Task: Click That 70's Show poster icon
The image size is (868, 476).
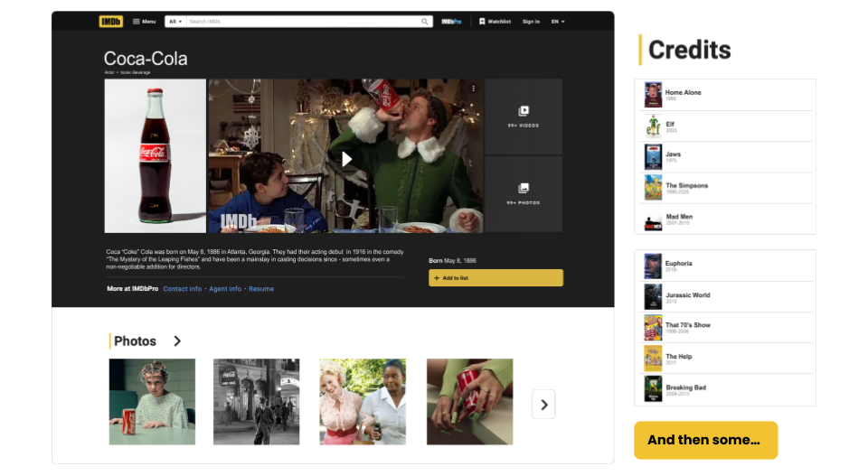Action: (653, 328)
